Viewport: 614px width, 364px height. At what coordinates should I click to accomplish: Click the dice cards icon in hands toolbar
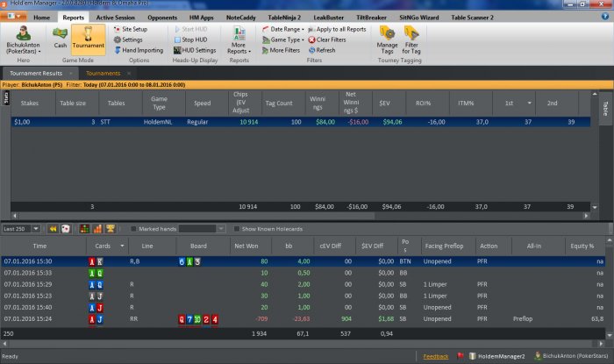pyautogui.click(x=66, y=229)
